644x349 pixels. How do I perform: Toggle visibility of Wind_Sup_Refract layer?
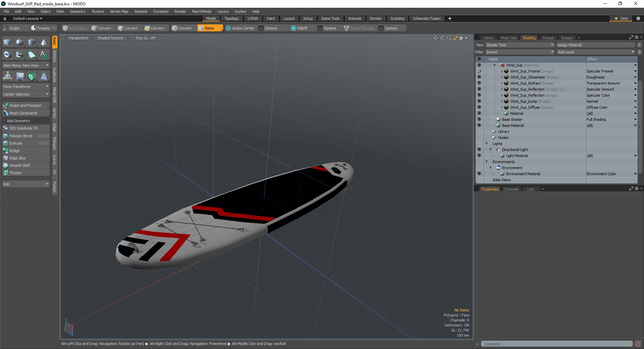[x=479, y=83]
